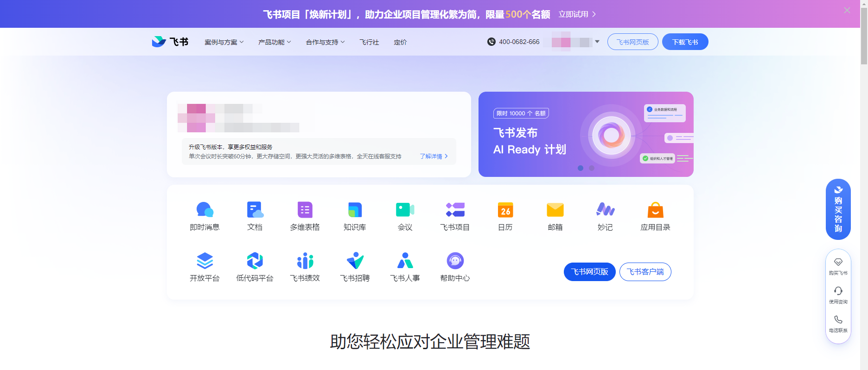868x370 pixels.
Task: Open the 日历 calendar icon
Action: click(x=505, y=210)
